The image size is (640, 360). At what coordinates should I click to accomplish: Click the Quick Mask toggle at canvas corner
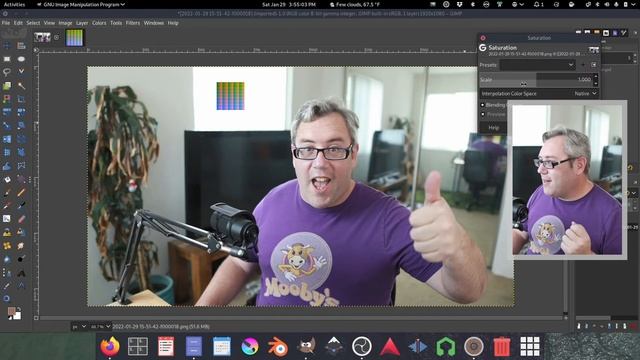pos(36,318)
